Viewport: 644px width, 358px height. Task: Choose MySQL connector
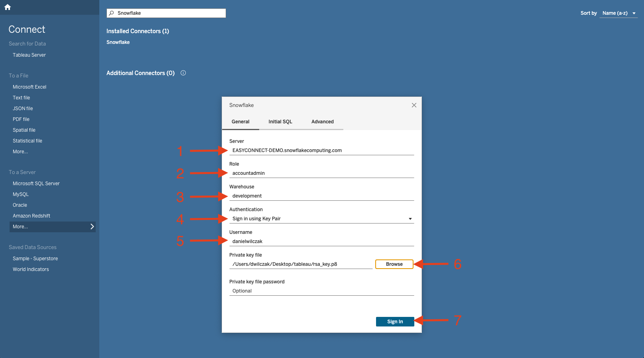click(x=21, y=194)
